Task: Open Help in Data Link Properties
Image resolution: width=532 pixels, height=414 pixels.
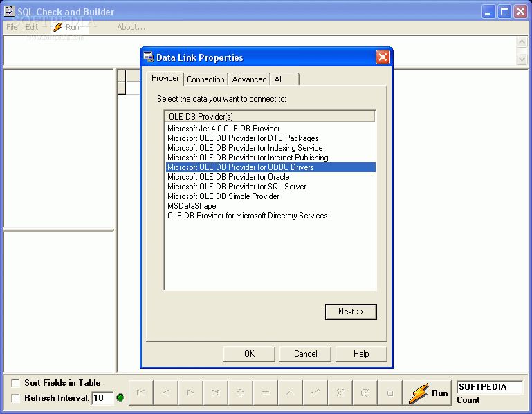Action: click(x=361, y=354)
